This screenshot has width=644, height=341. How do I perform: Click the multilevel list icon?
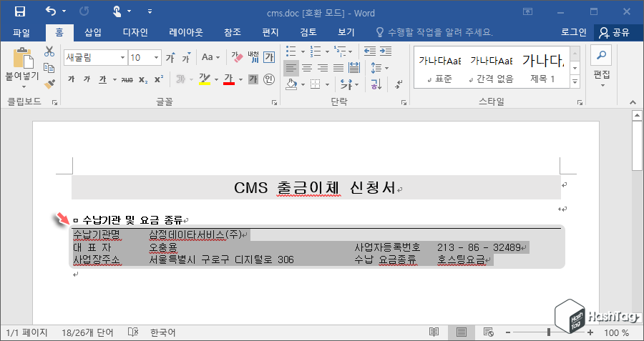tap(340, 51)
